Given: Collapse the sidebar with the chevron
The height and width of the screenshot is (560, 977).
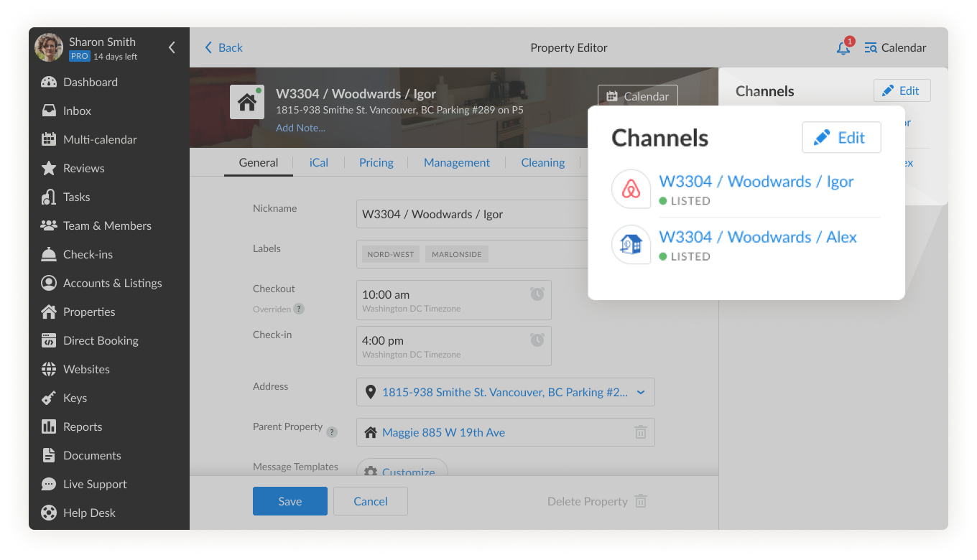Looking at the screenshot, I should coord(172,47).
